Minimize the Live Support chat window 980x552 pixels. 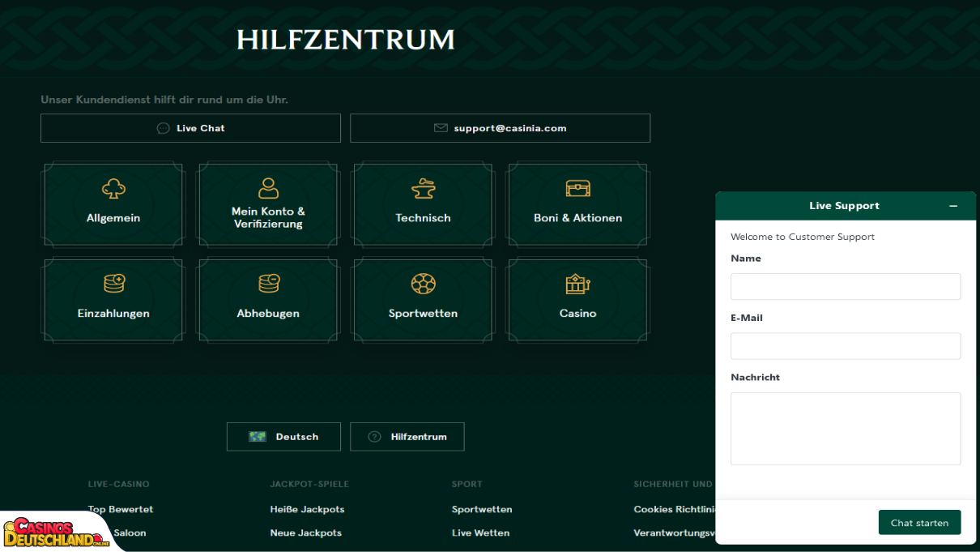pyautogui.click(x=953, y=206)
